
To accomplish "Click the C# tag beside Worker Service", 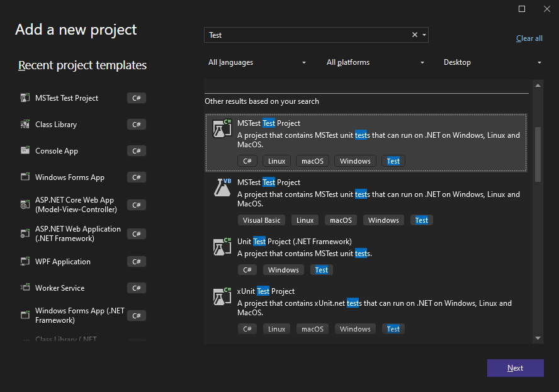I will 137,288.
